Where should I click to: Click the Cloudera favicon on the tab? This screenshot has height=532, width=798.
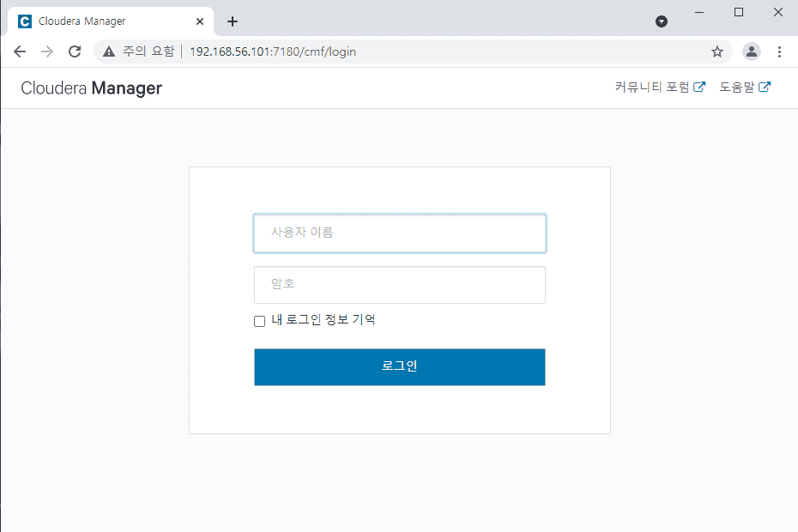[24, 21]
